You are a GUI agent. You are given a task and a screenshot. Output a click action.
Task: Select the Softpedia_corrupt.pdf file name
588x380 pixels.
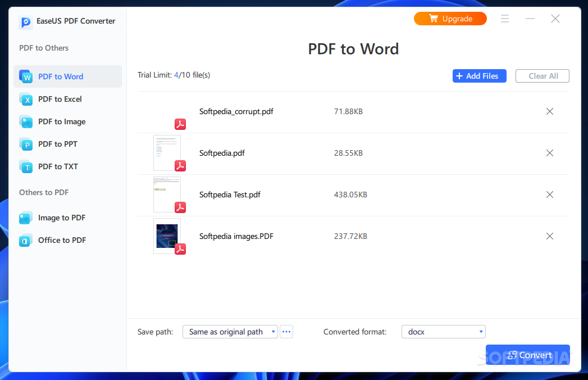coord(236,111)
